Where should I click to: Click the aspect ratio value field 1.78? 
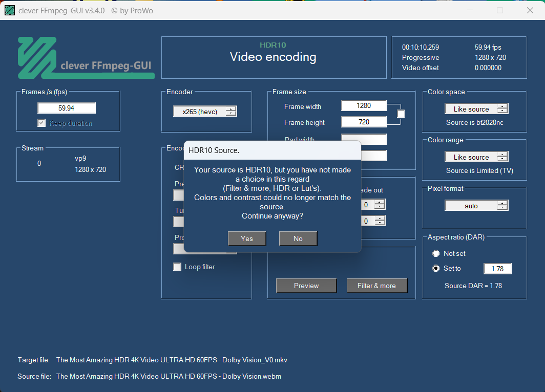tap(497, 269)
